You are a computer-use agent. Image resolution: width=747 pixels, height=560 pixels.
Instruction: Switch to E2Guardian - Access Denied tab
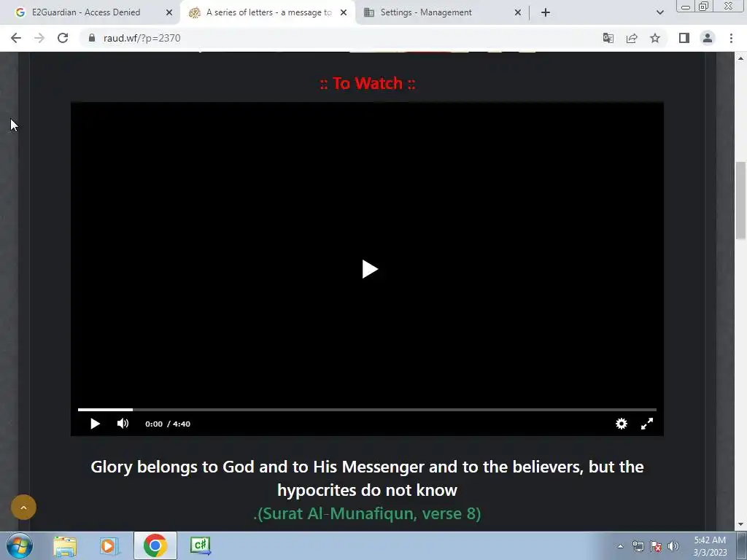pos(90,12)
